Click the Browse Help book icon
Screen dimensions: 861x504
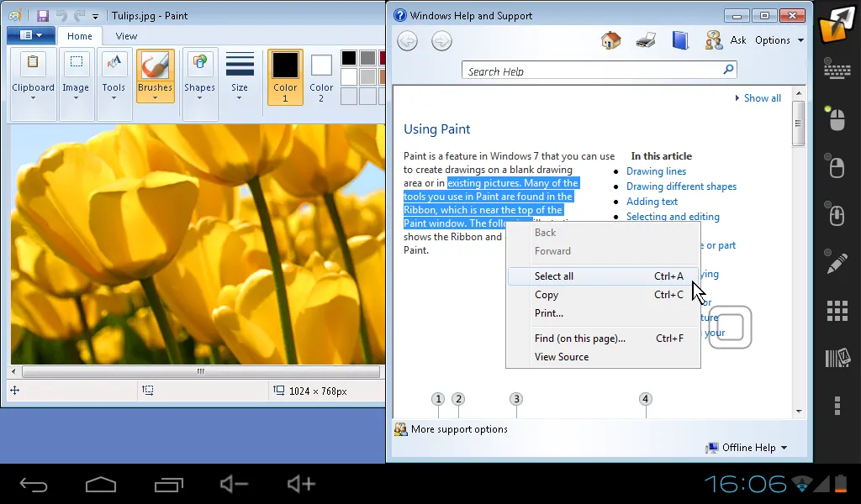pos(679,40)
